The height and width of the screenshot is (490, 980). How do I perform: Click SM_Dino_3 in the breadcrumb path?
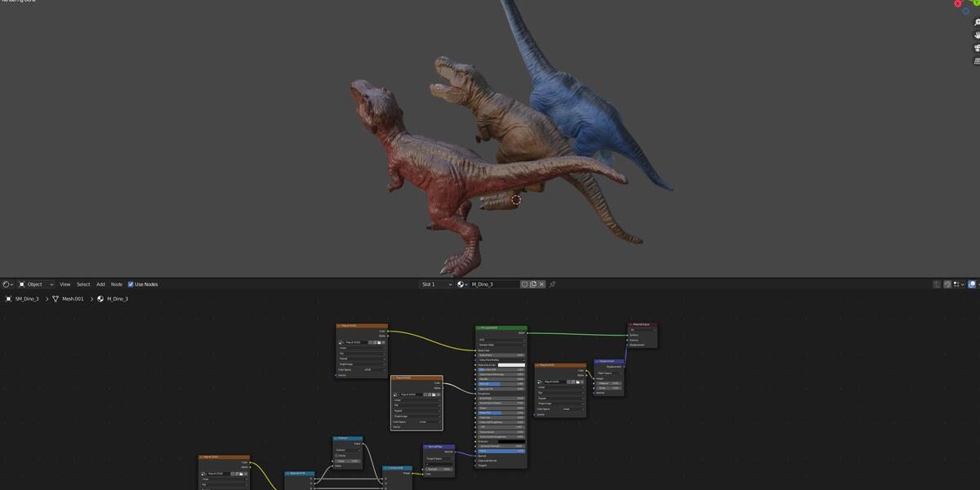(27, 299)
